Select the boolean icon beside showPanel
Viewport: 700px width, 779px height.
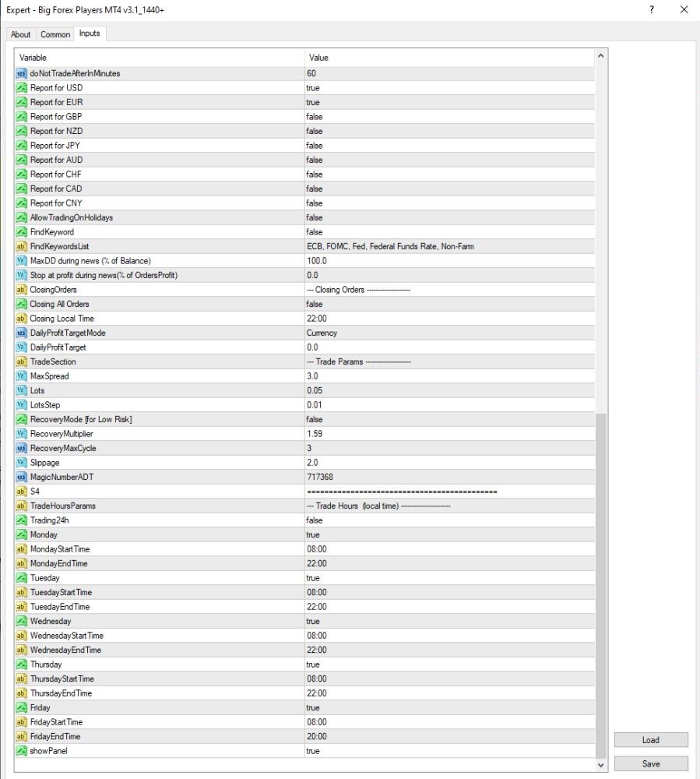pyautogui.click(x=21, y=751)
